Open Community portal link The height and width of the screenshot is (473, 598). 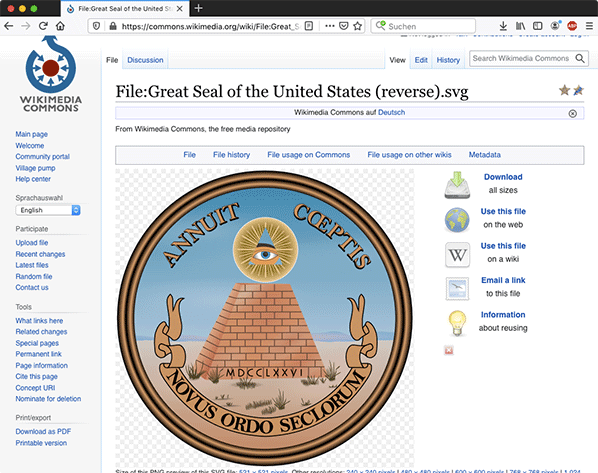tap(43, 156)
